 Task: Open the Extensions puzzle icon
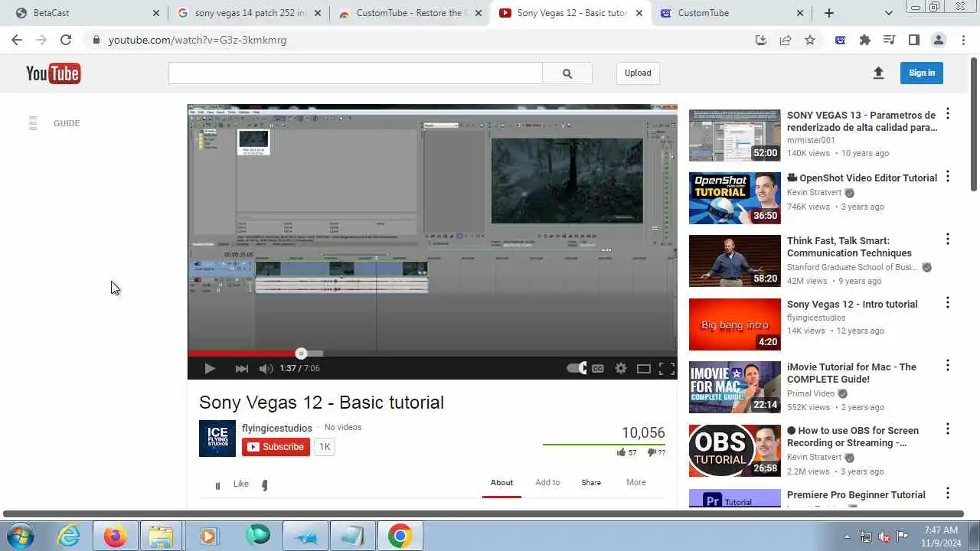865,40
